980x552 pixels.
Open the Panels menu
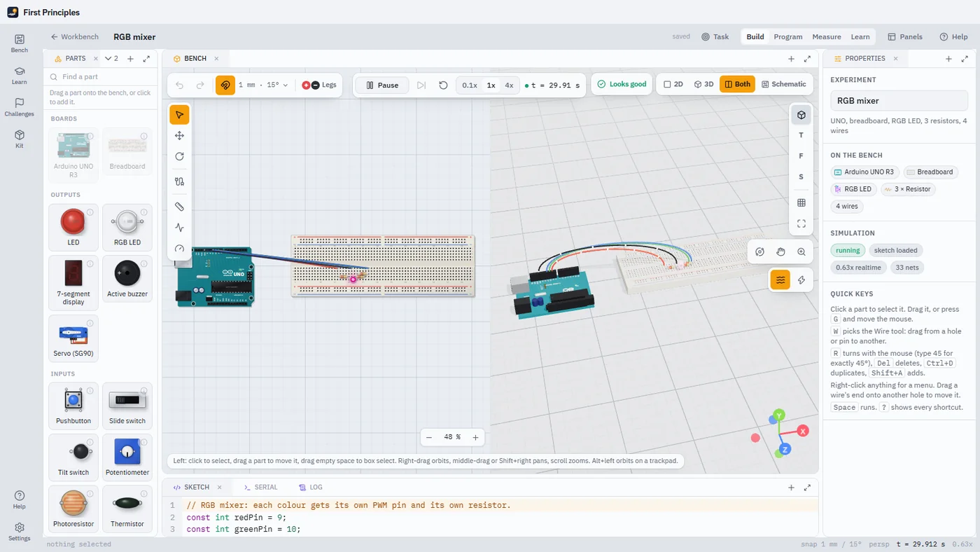pos(905,36)
